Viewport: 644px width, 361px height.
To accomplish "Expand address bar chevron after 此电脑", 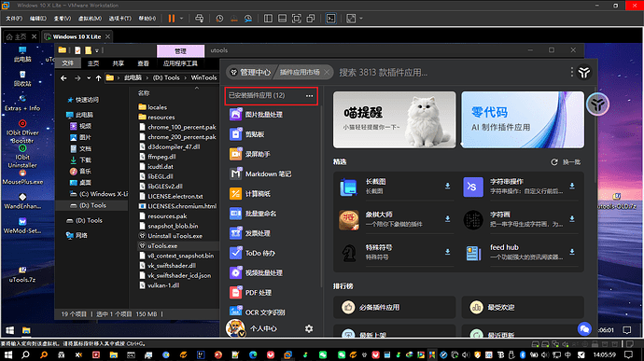I will coord(147,77).
